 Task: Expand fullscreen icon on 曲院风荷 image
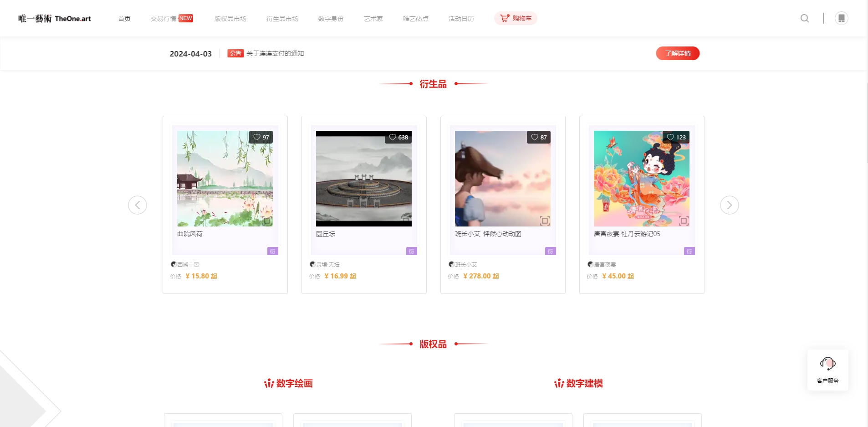(267, 221)
